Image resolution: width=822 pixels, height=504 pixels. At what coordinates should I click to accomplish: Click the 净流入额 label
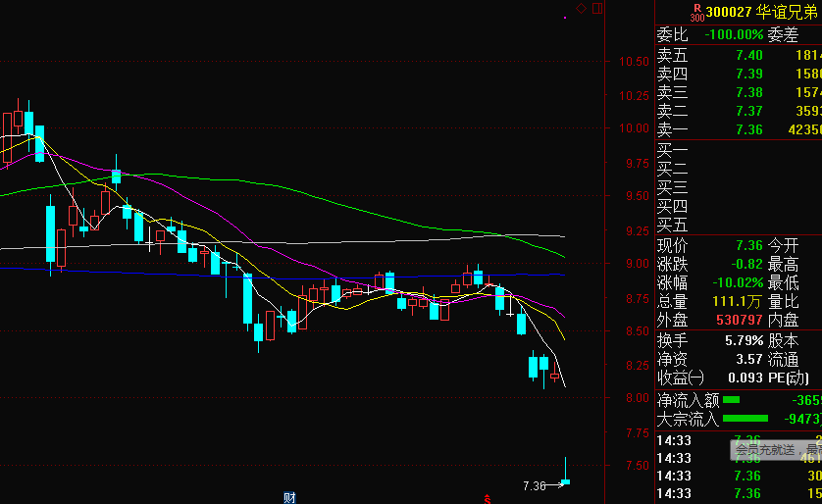688,401
